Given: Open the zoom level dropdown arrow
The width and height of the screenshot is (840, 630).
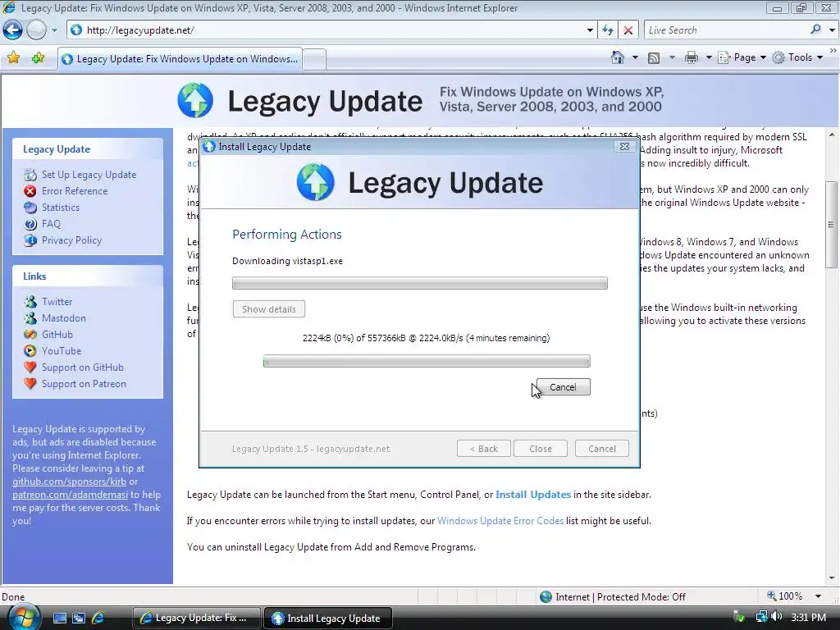Looking at the screenshot, I should tap(818, 596).
